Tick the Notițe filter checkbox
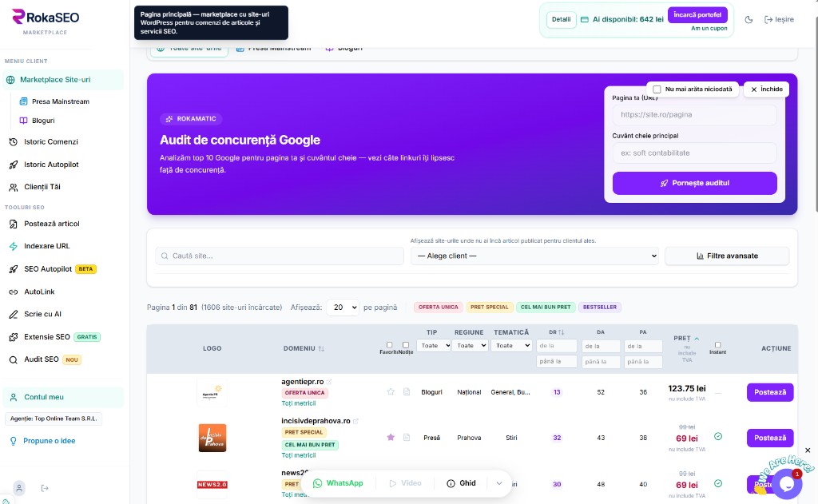818x504 pixels. click(405, 345)
